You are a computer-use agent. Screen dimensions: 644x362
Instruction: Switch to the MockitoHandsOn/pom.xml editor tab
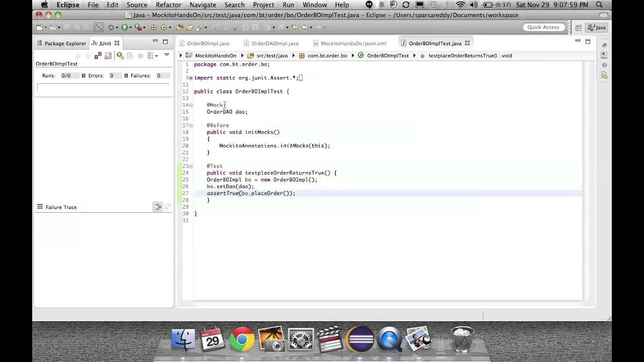coord(350,43)
